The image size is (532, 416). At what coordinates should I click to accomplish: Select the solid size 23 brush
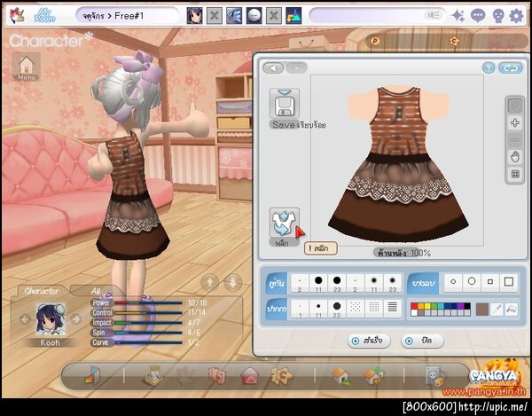pos(337,283)
